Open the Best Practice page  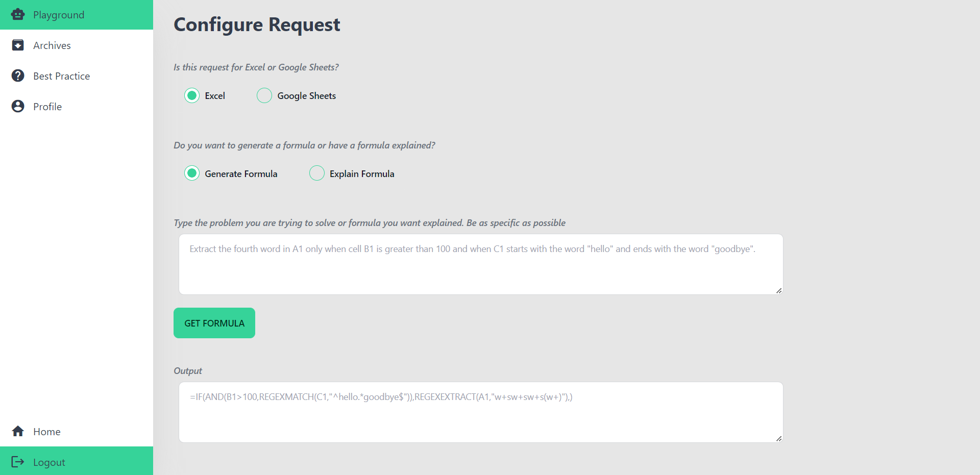click(61, 76)
